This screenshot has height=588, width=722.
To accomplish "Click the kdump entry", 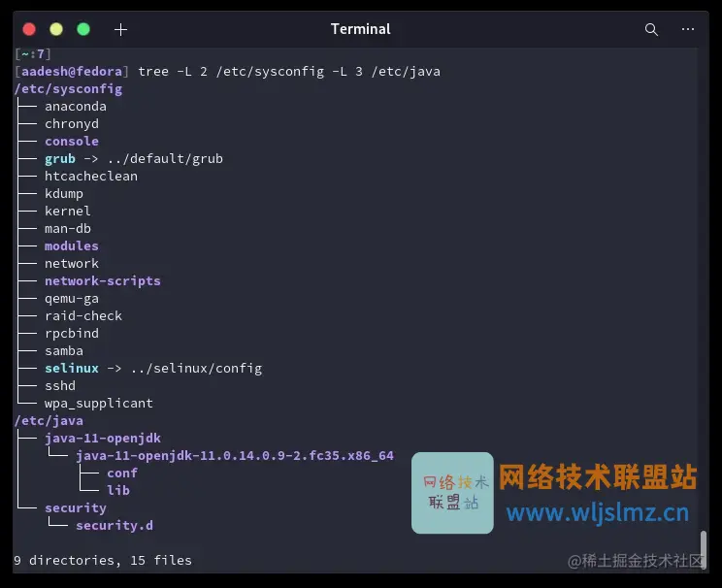I will 64,194.
